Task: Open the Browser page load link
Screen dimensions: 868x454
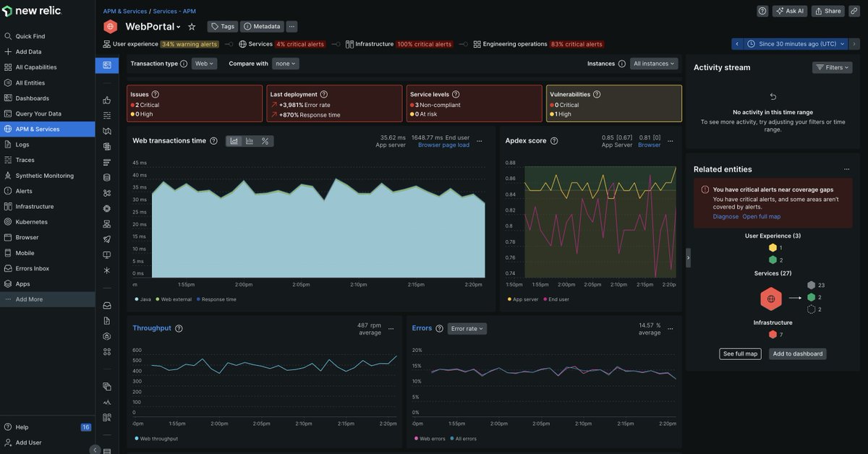Action: click(x=443, y=145)
